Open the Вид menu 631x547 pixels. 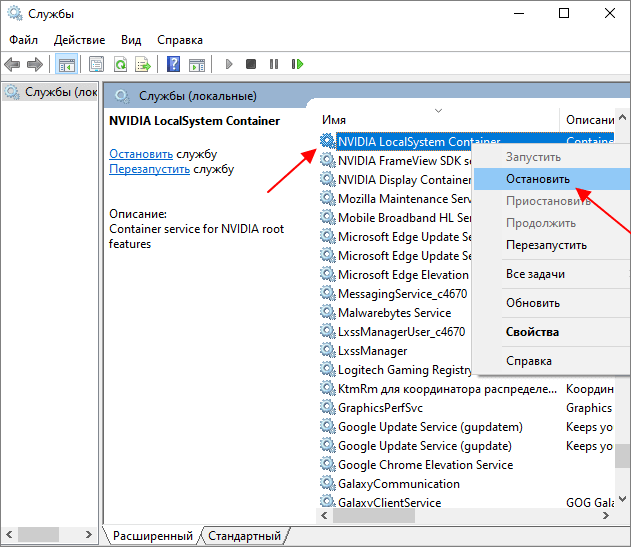point(131,40)
